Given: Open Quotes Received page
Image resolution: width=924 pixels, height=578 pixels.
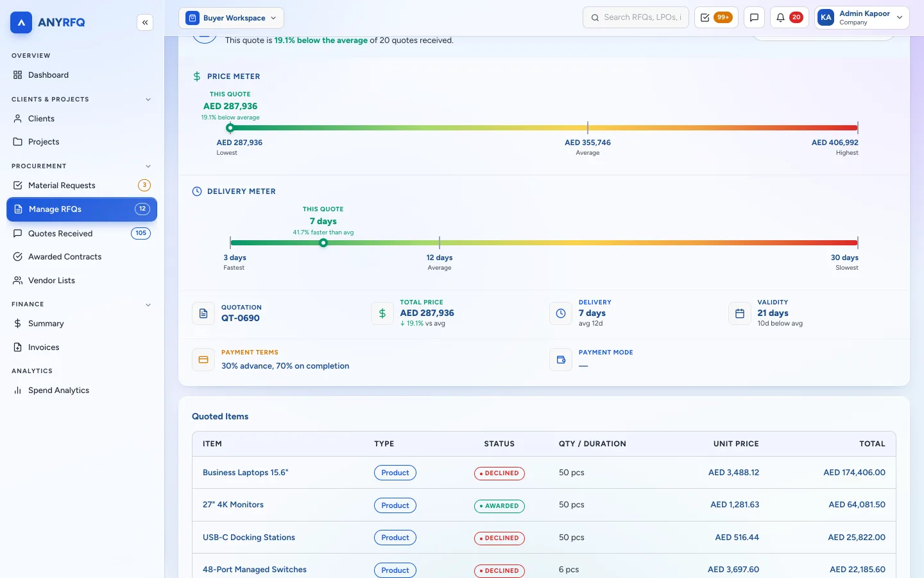Looking at the screenshot, I should 81,234.
